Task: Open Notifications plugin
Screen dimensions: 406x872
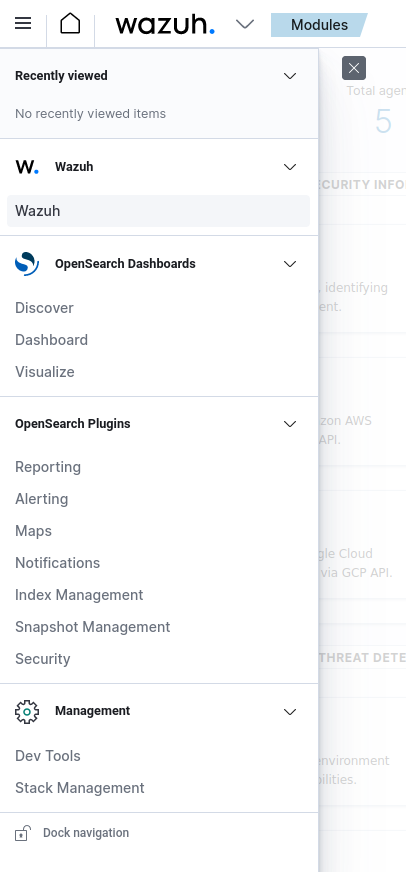Action: 57,563
